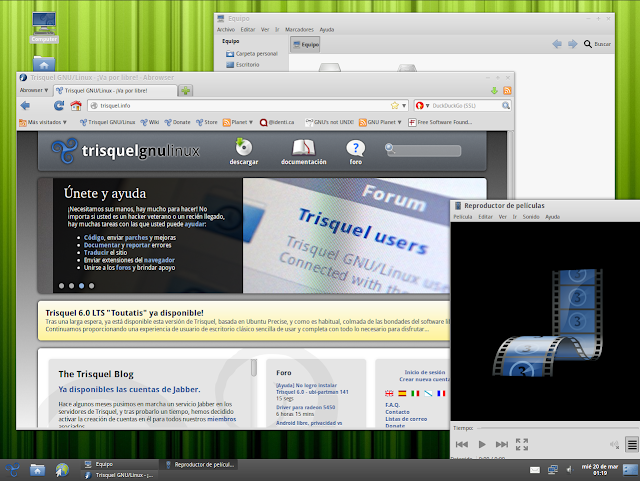Bookmark page with the star icon
The width and height of the screenshot is (640, 481).
395,106
